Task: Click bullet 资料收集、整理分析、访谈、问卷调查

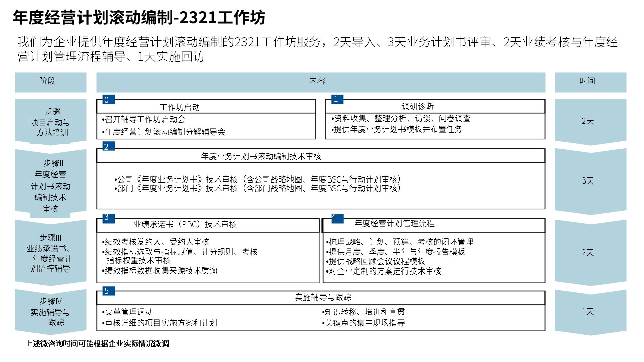Action: (x=401, y=119)
